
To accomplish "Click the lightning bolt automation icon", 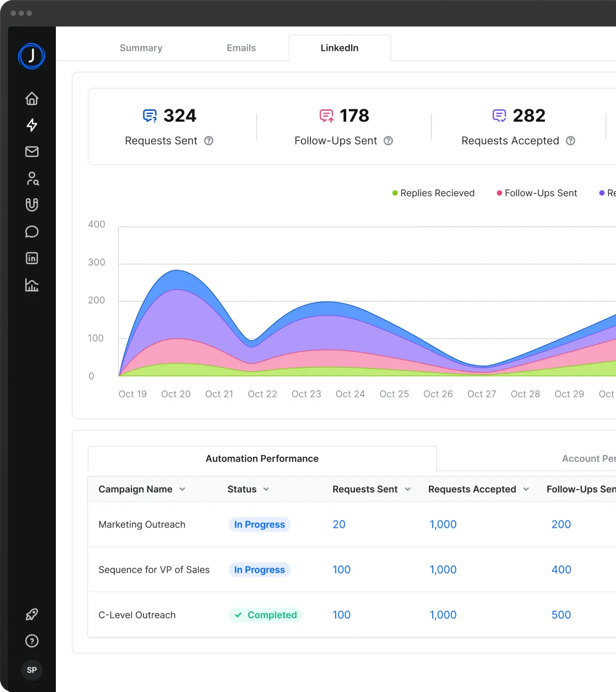I will coord(32,125).
